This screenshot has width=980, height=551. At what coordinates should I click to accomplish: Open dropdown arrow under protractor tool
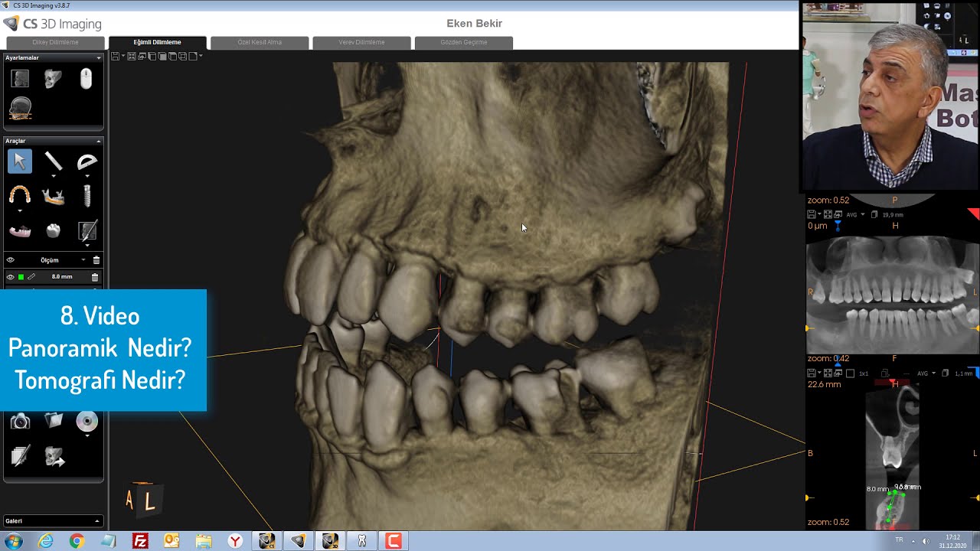(x=87, y=176)
